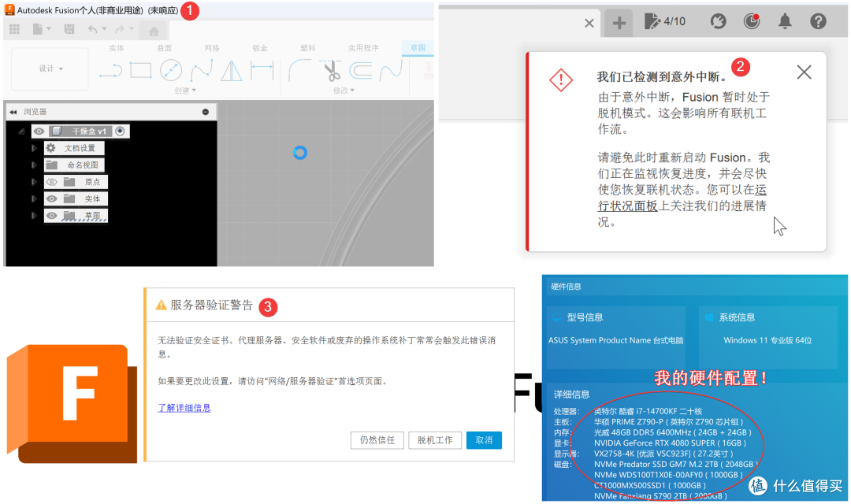The height and width of the screenshot is (504, 851).
Task: Expand the 实体 tree node
Action: point(34,199)
